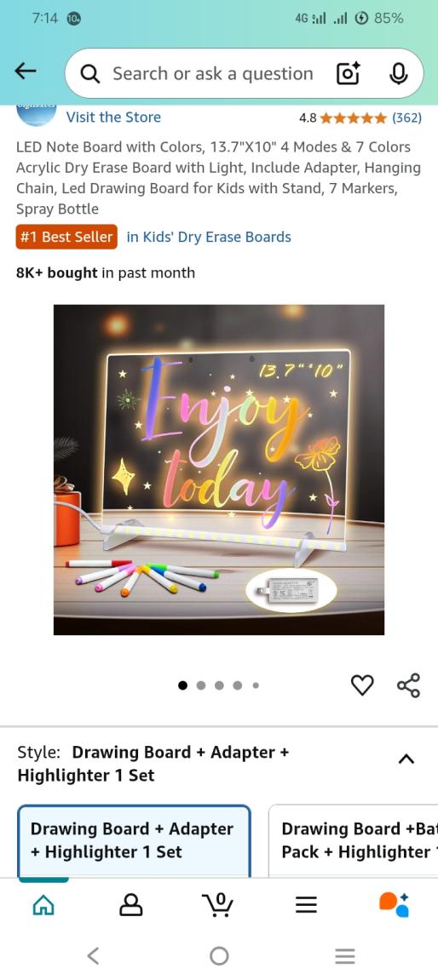438x980 pixels.
Task: Open the LED note board product image
Action: click(219, 470)
